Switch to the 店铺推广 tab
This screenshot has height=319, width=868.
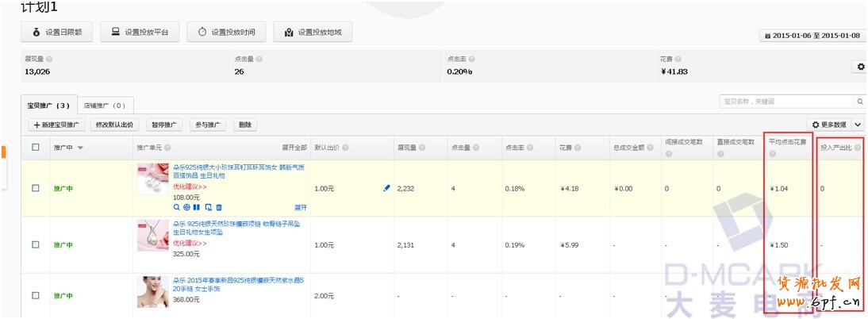pos(105,105)
